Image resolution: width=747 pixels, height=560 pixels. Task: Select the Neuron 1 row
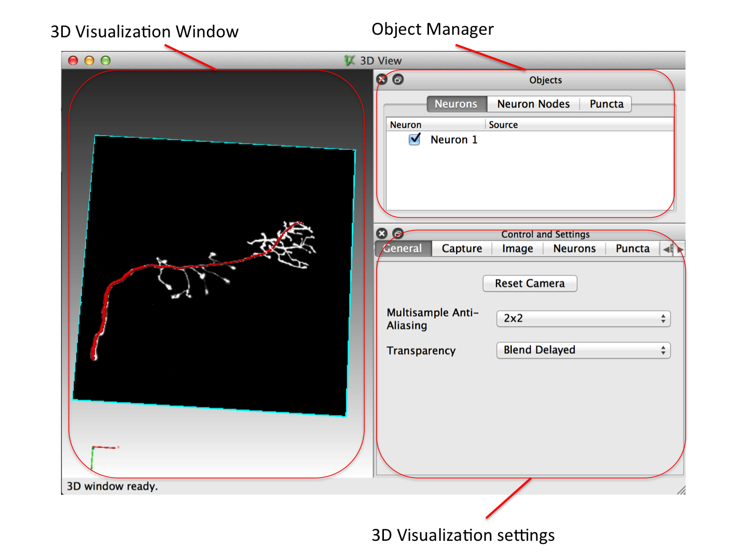pos(530,139)
